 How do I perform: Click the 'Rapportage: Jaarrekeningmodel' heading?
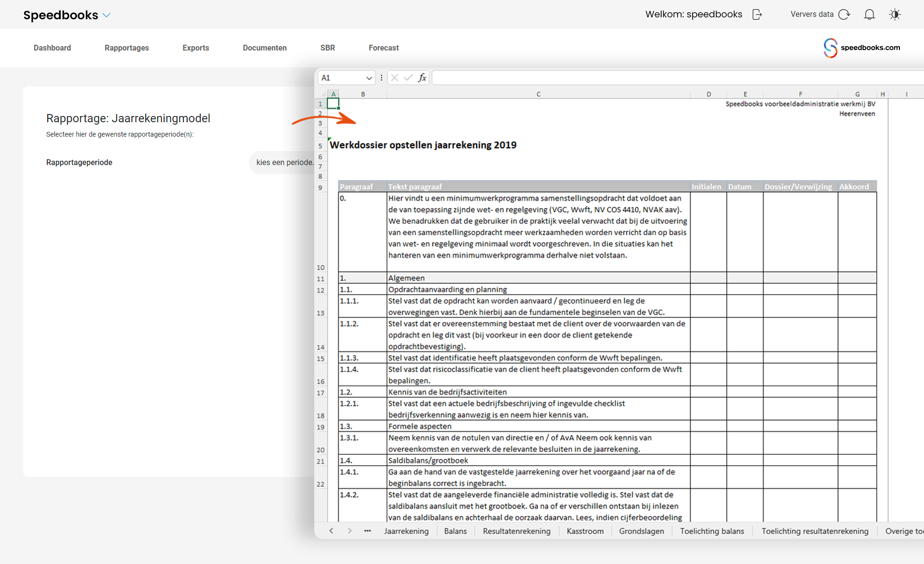[128, 118]
